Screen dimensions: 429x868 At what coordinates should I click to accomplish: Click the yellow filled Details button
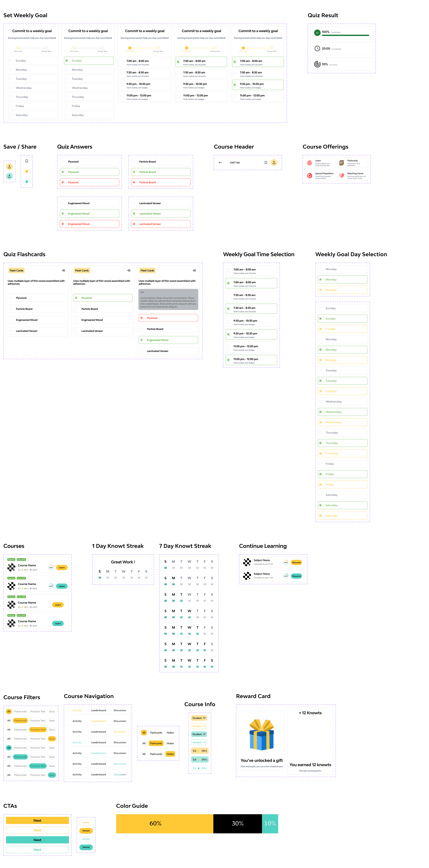86,831
